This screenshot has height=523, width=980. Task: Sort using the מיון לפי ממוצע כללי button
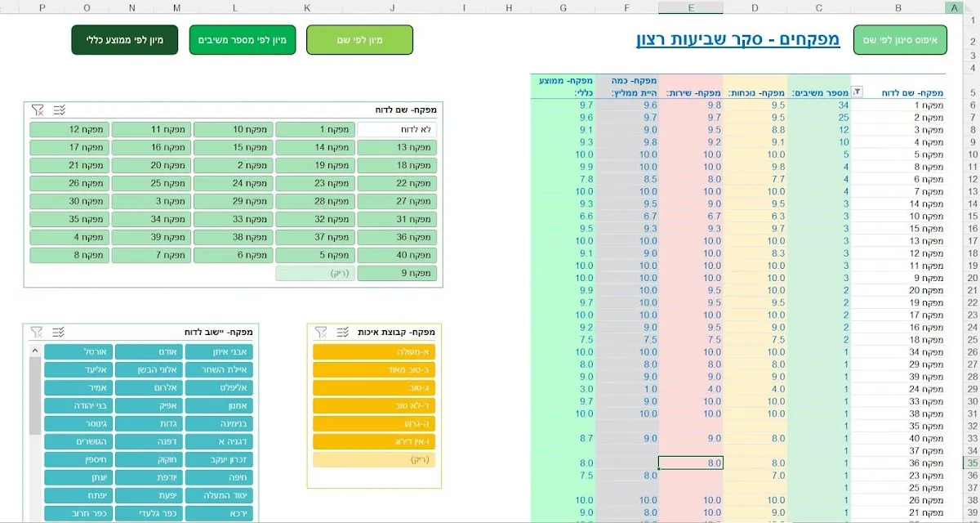tap(124, 40)
